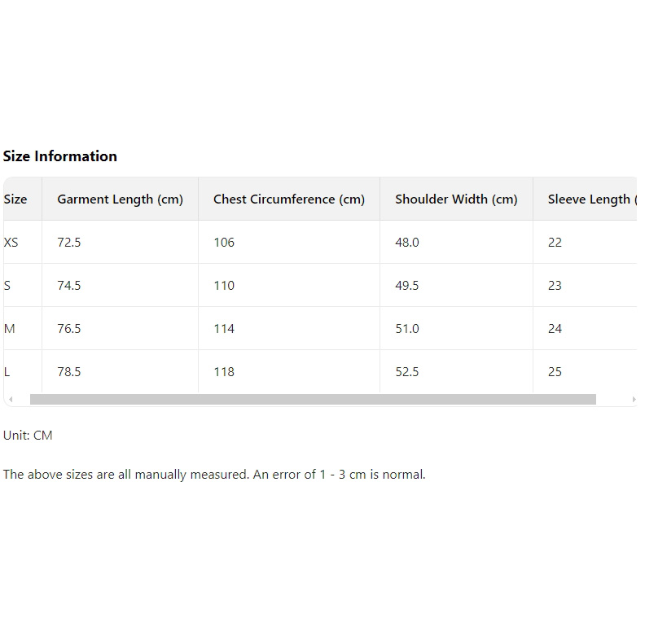645x644 pixels.
Task: Click the Garment Length (cm) header
Action: click(120, 199)
